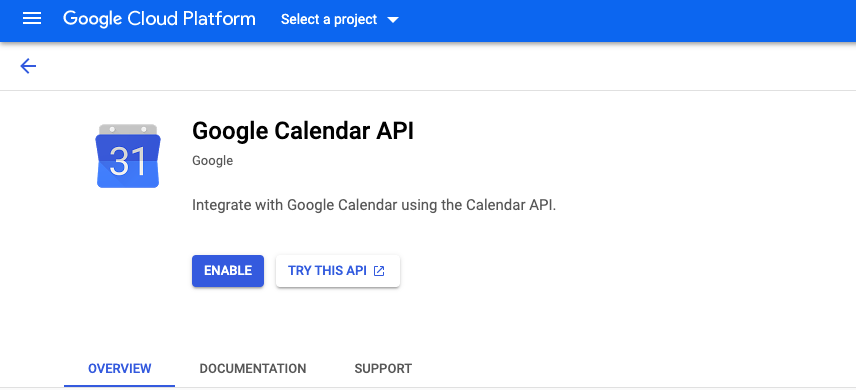Screen dimensions: 856x390
Task: Open the Select a project dropdown
Action: (x=340, y=20)
